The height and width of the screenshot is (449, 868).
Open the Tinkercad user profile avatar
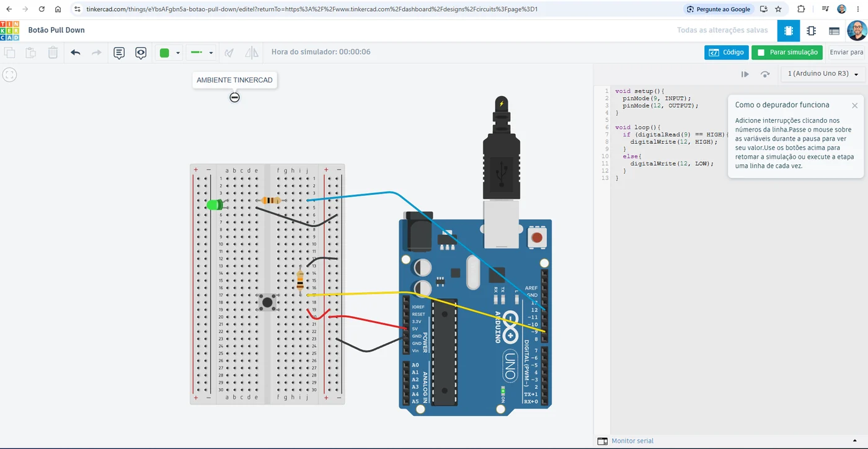coord(857,30)
